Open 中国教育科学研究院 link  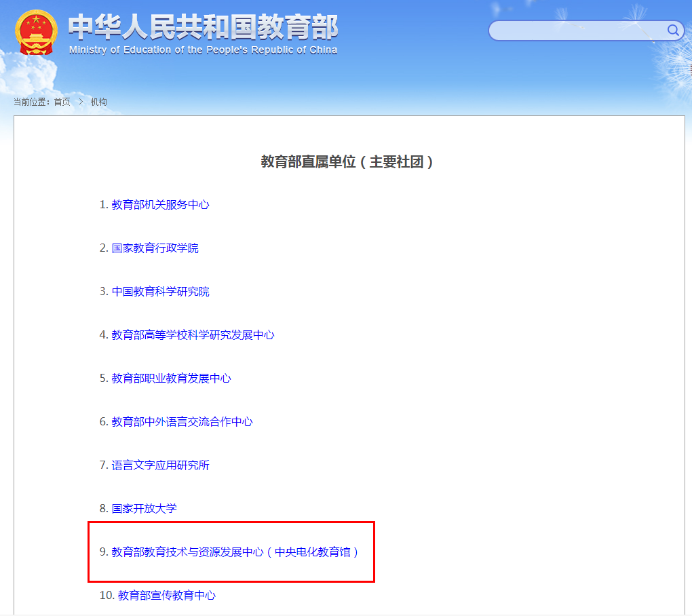tap(160, 291)
